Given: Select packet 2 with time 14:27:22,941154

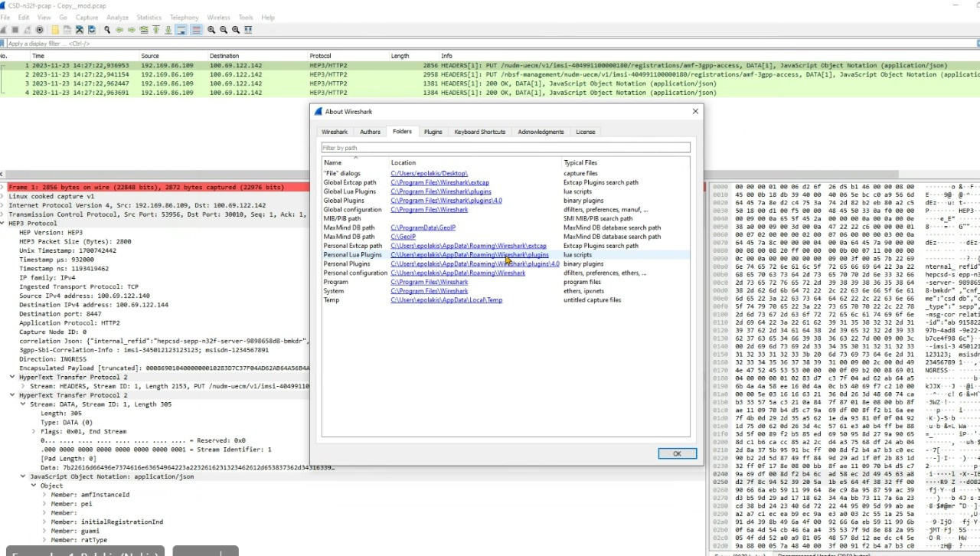Looking at the screenshot, I should point(490,74).
